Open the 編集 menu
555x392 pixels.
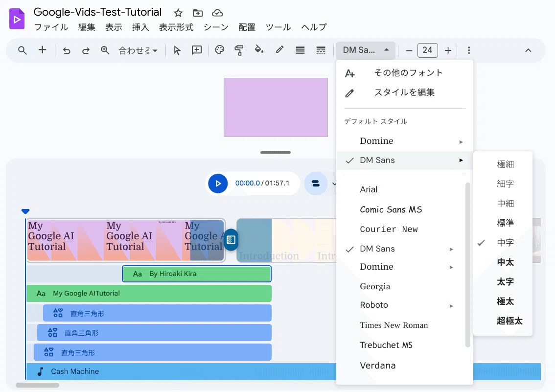87,27
